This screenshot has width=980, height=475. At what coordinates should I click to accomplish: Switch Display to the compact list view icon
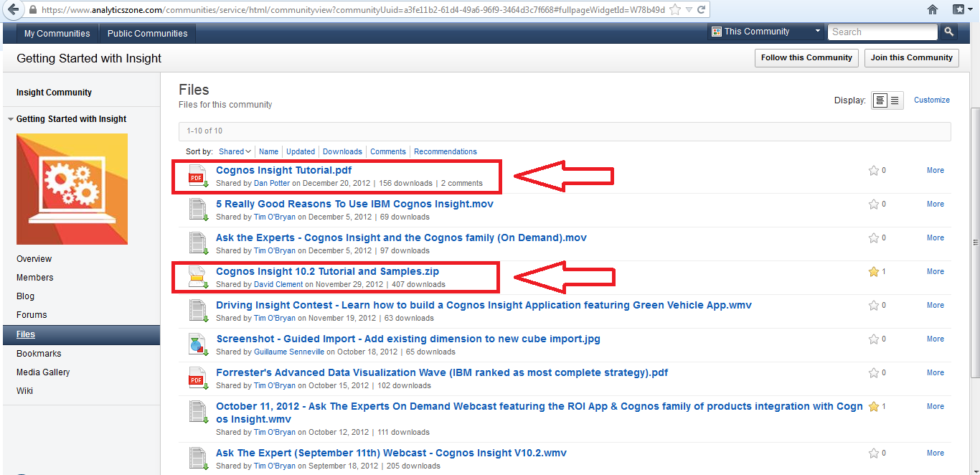[x=895, y=100]
